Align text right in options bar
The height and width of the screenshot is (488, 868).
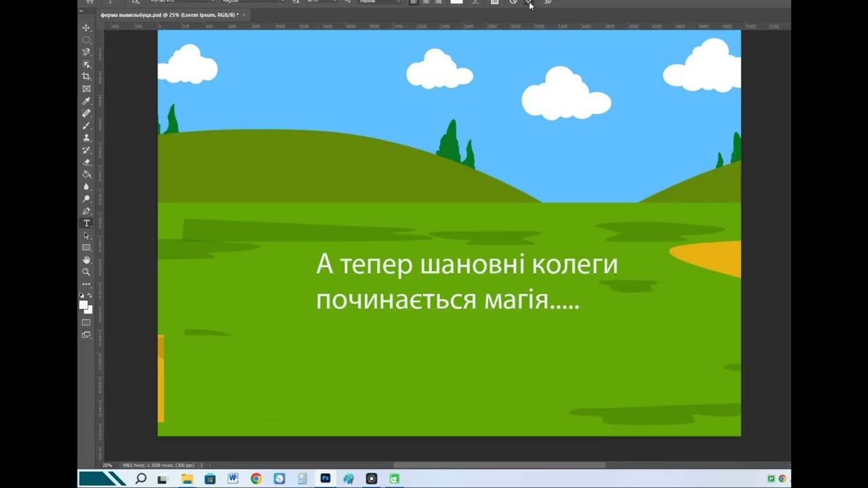click(x=437, y=2)
